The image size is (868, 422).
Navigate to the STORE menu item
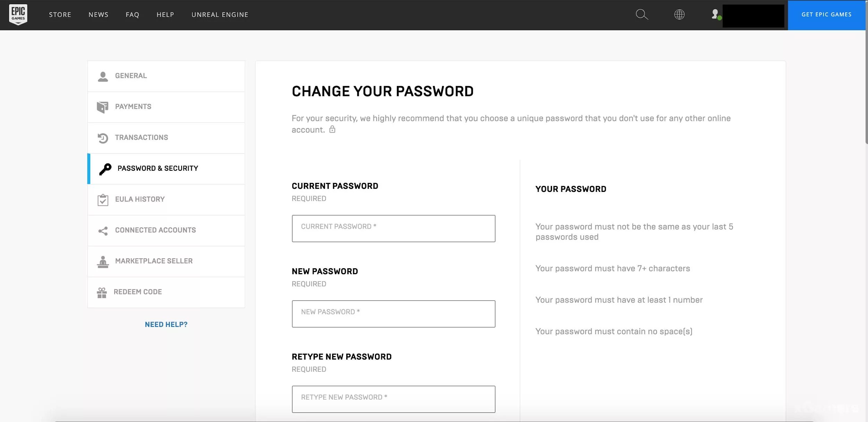point(60,15)
